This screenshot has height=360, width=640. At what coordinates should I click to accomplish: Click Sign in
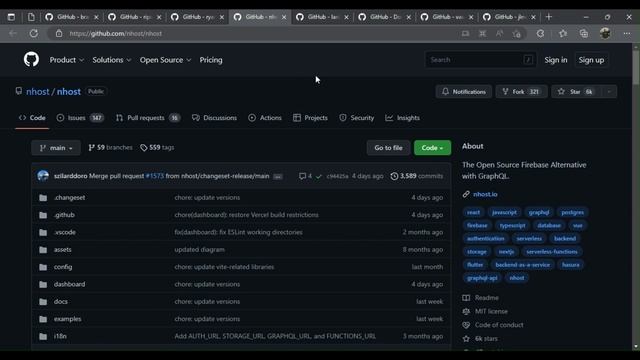coord(556,60)
